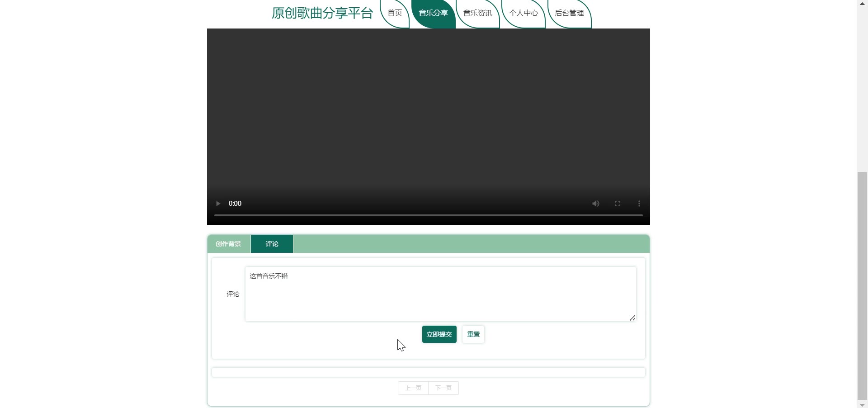Open 后台管理 nav tab

click(569, 14)
